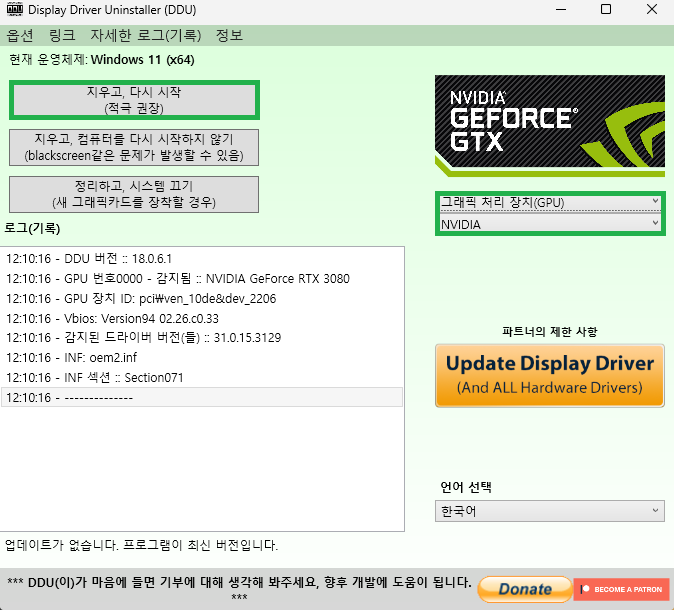Click the NVIDIA GeForce GTX logo image
The height and width of the screenshot is (610, 674).
point(550,126)
